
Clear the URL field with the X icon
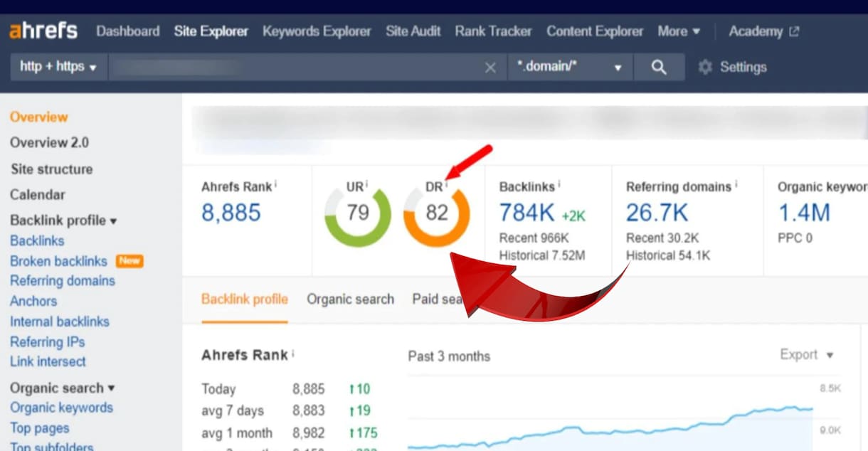click(490, 68)
